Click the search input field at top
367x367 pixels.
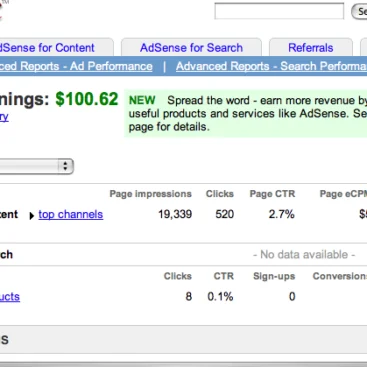coord(279,11)
